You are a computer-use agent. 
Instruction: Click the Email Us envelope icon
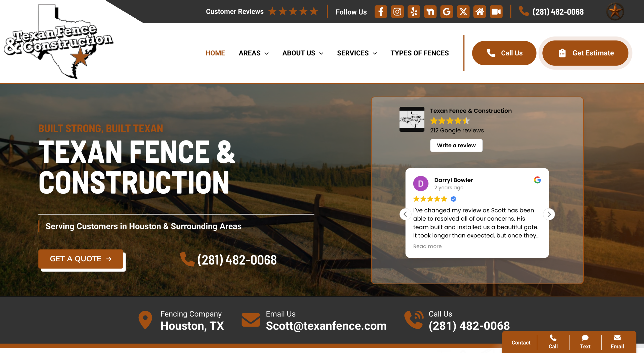[251, 320]
